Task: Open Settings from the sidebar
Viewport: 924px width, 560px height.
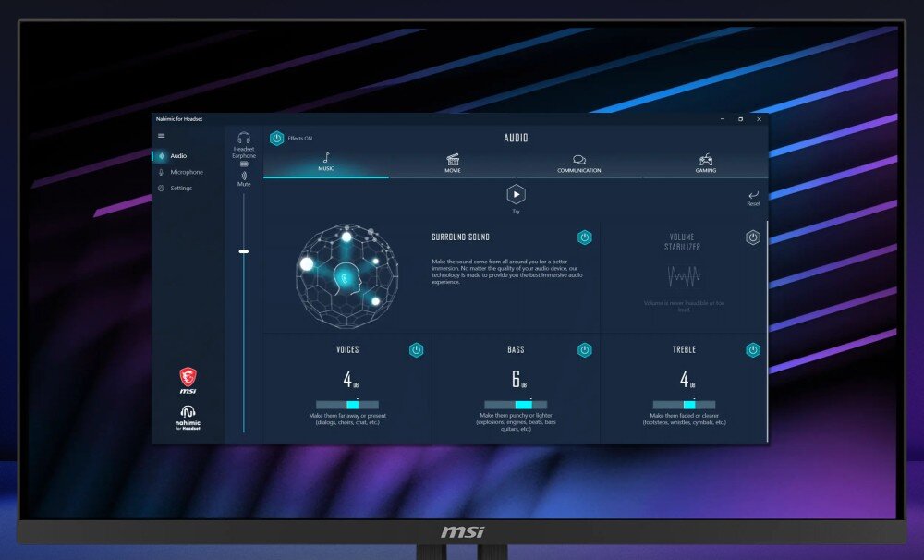Action: click(181, 188)
